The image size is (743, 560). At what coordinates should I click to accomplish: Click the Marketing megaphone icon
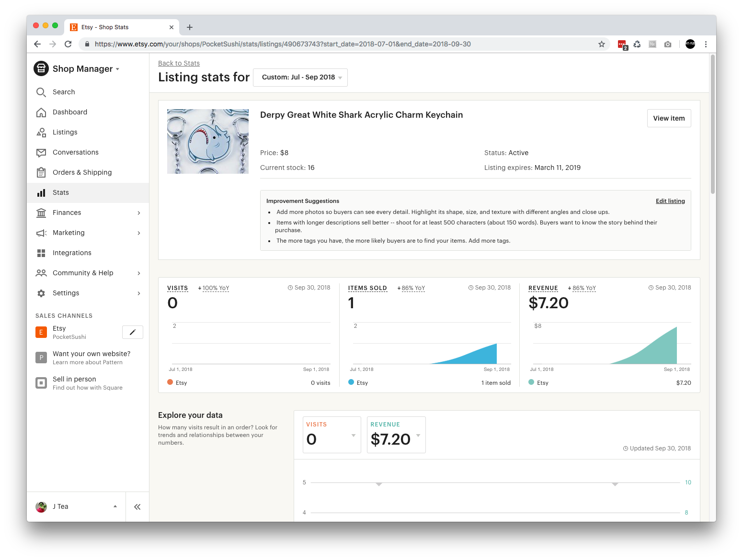click(x=41, y=233)
